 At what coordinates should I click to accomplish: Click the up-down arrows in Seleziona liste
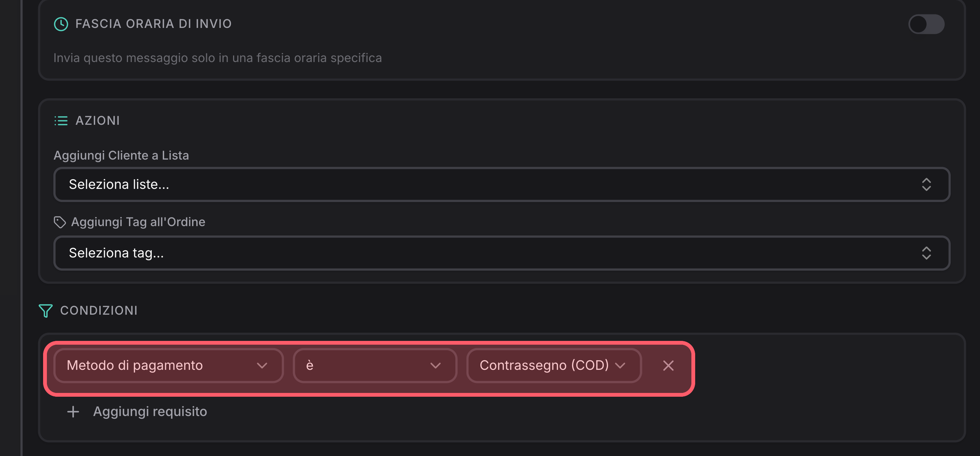click(926, 184)
